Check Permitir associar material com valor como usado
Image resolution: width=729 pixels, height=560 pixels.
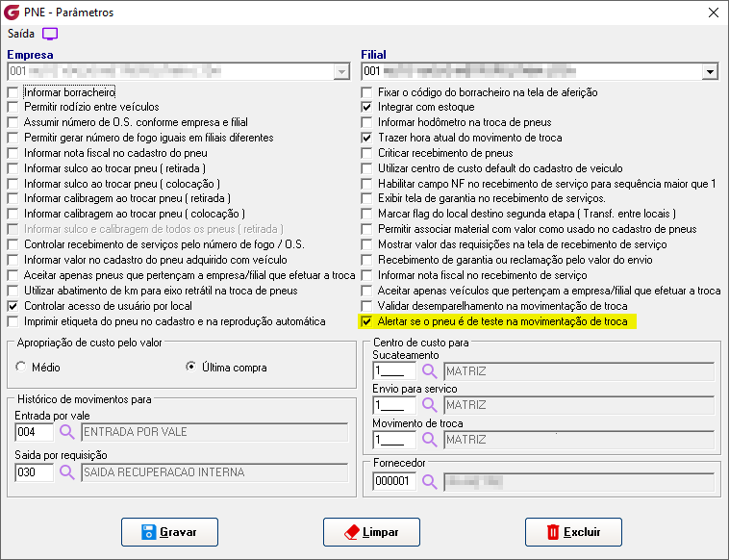pyautogui.click(x=366, y=230)
